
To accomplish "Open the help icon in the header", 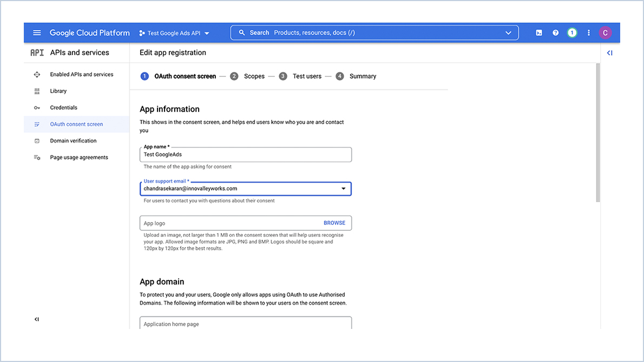I will [x=555, y=33].
